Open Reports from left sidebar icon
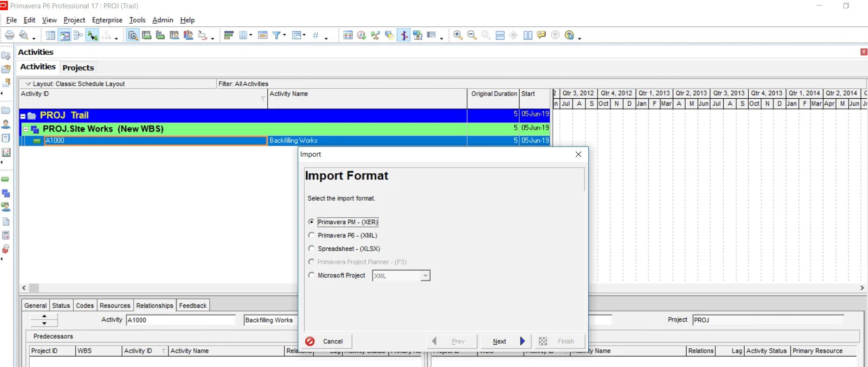Image resolution: width=868 pixels, height=367 pixels. pos(6,138)
